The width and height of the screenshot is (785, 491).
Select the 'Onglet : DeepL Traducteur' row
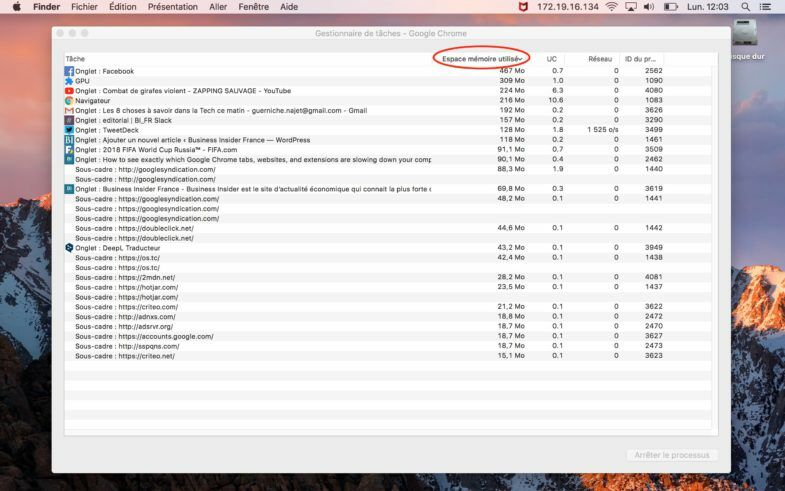tap(387, 248)
